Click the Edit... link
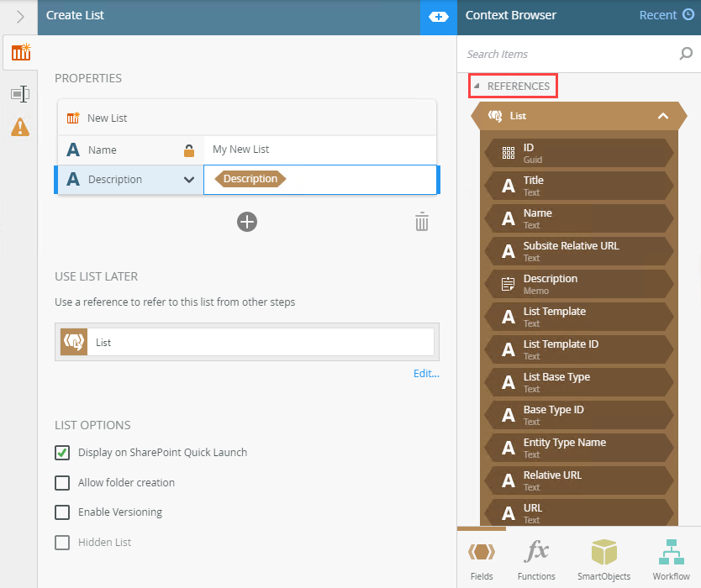Image resolution: width=701 pixels, height=588 pixels. coord(425,374)
